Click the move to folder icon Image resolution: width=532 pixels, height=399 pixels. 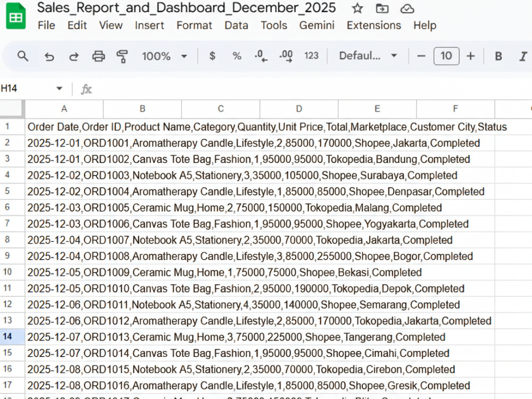[x=382, y=8]
